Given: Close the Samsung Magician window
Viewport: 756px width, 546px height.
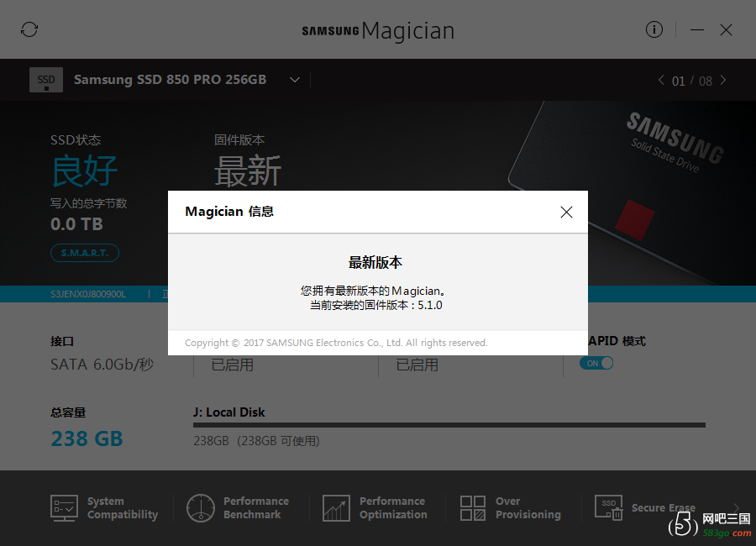Looking at the screenshot, I should (x=726, y=30).
